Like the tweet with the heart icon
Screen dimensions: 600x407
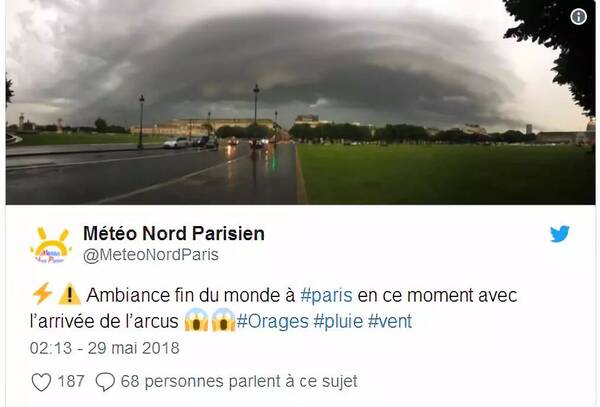(41, 382)
